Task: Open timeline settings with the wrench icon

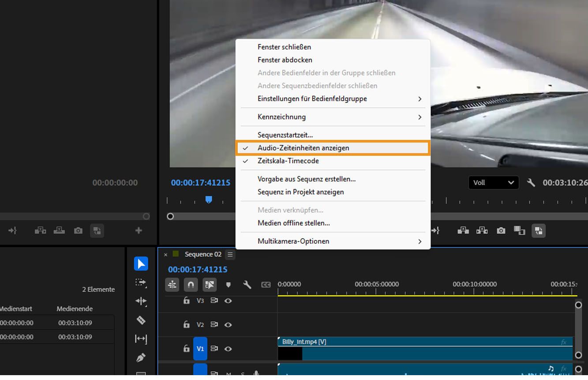Action: point(247,285)
